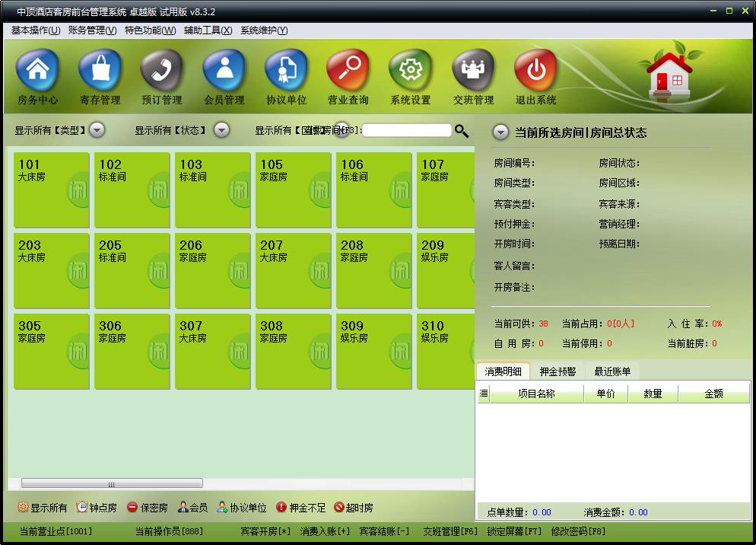Click 退出系统 power icon
This screenshot has width=756, height=545.
click(535, 71)
